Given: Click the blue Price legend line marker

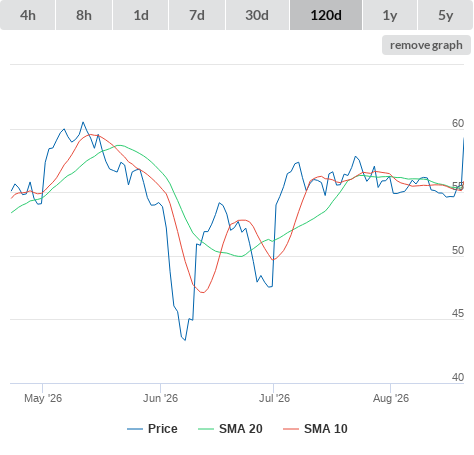Looking at the screenshot, I should [x=135, y=429].
